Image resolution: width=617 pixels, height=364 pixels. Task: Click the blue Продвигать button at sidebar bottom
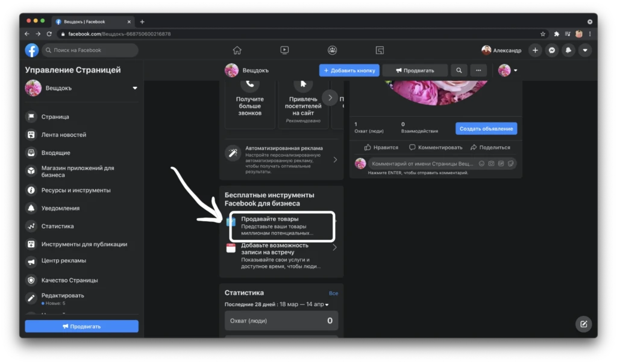tap(81, 326)
